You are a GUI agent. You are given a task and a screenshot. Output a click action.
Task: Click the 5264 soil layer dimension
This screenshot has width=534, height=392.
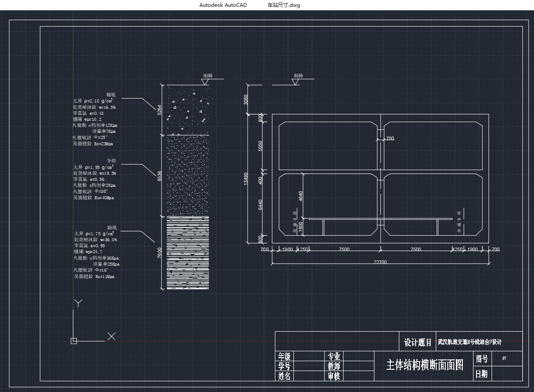click(x=160, y=110)
